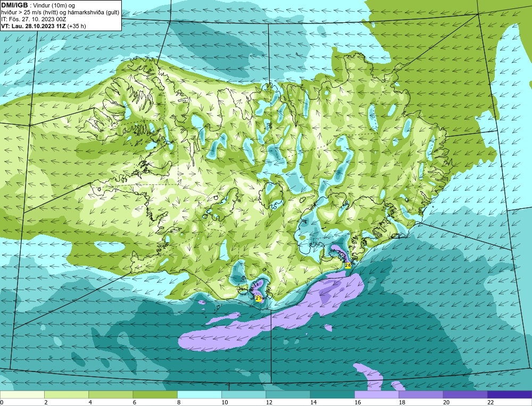Click the 6–8 m/s darker green legend swatch
The width and height of the screenshot is (532, 406).
click(x=155, y=394)
